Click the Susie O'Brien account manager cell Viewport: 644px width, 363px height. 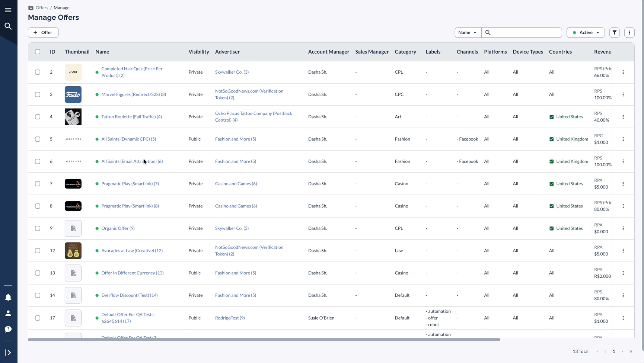pyautogui.click(x=321, y=318)
